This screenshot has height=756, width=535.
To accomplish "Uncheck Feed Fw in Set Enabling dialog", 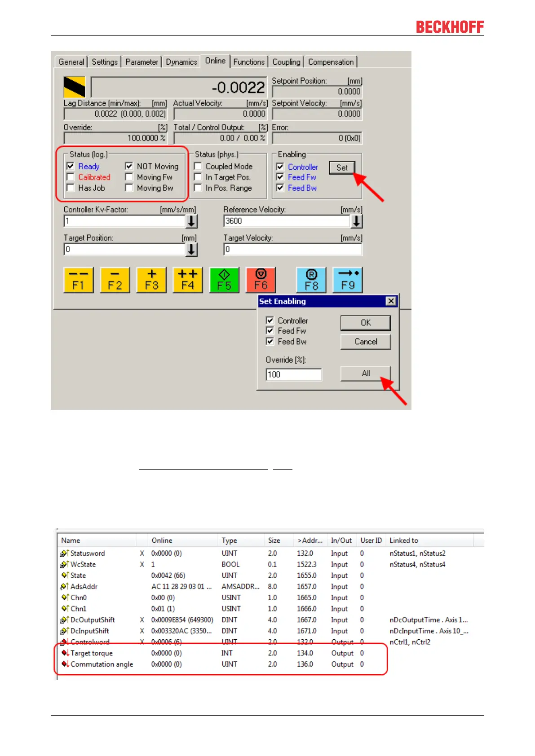I will [270, 330].
